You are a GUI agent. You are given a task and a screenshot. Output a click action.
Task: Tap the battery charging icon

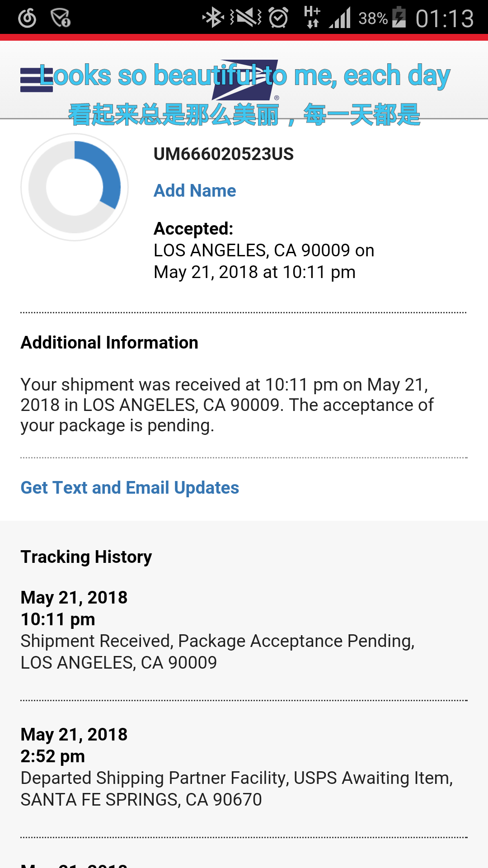[399, 18]
